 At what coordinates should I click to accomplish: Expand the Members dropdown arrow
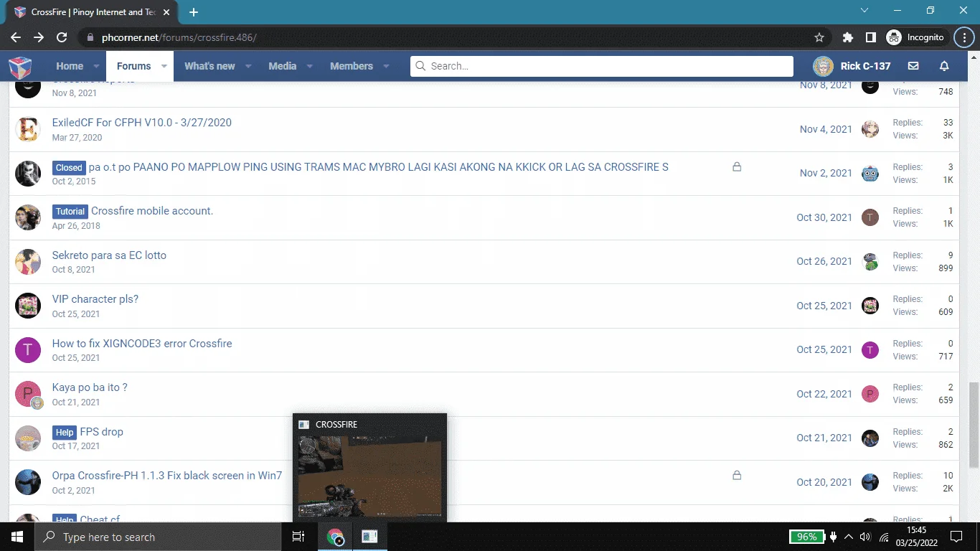[386, 67]
